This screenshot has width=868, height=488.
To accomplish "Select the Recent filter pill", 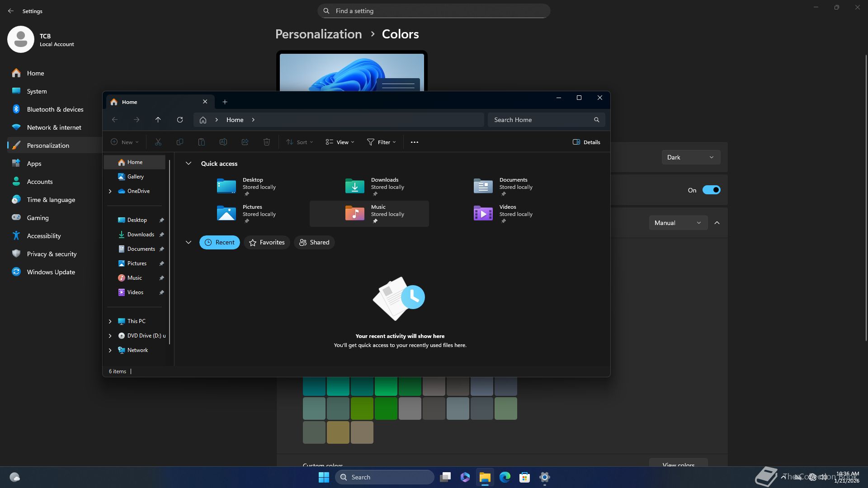I will tap(220, 243).
